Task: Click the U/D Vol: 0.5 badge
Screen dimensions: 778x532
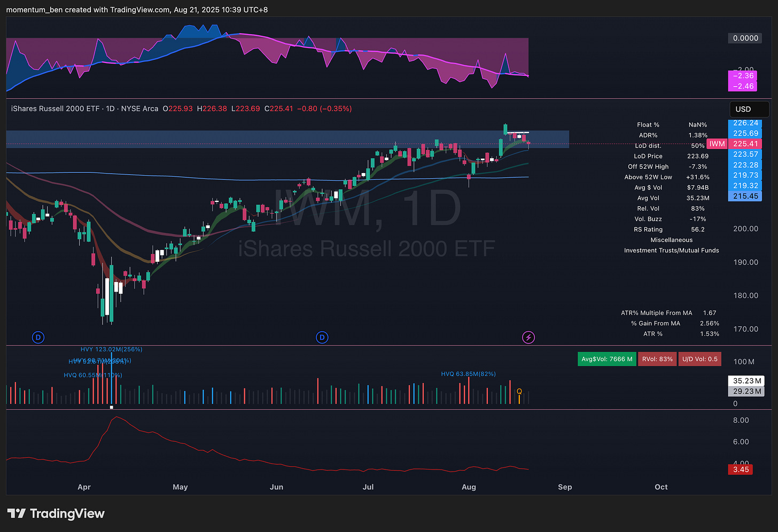Action: tap(699, 359)
